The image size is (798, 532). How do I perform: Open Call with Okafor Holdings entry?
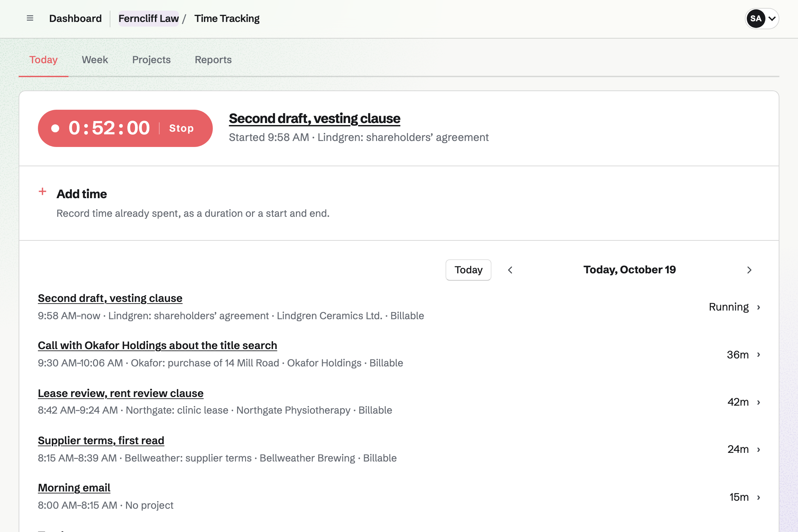tap(157, 345)
